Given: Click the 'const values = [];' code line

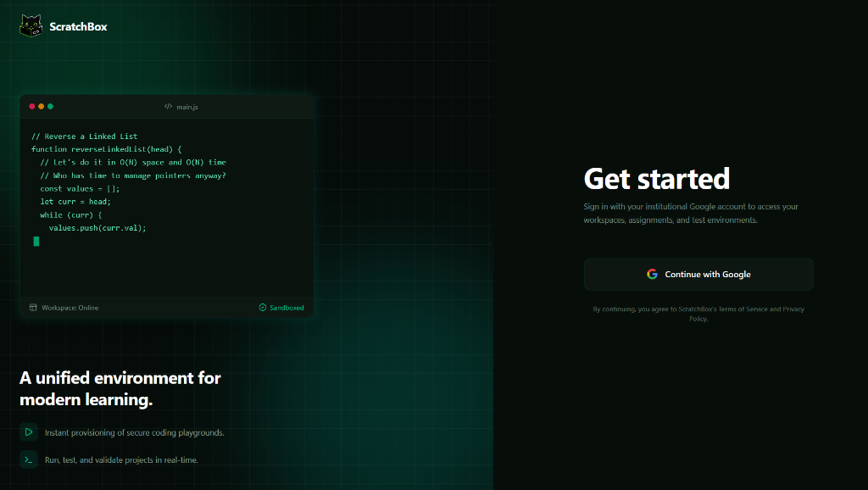Looking at the screenshot, I should click(x=80, y=189).
